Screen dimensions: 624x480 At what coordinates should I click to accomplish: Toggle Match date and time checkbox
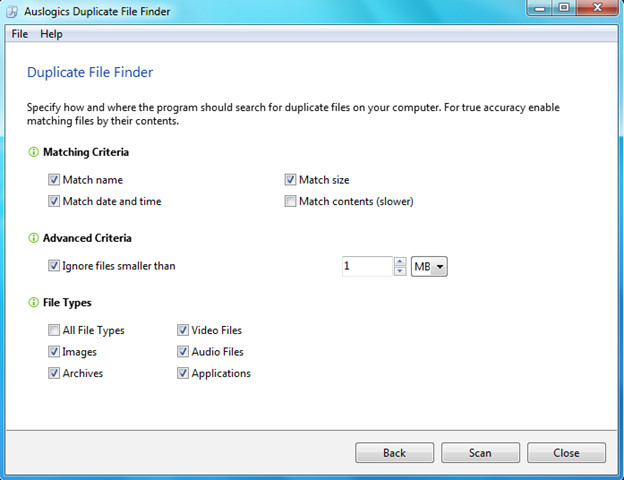tap(54, 201)
